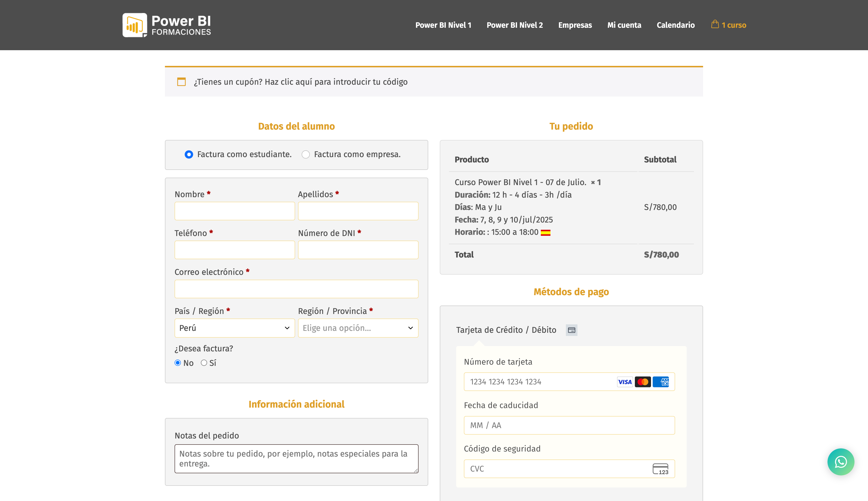Click the S/780,00 total amount

point(661,255)
